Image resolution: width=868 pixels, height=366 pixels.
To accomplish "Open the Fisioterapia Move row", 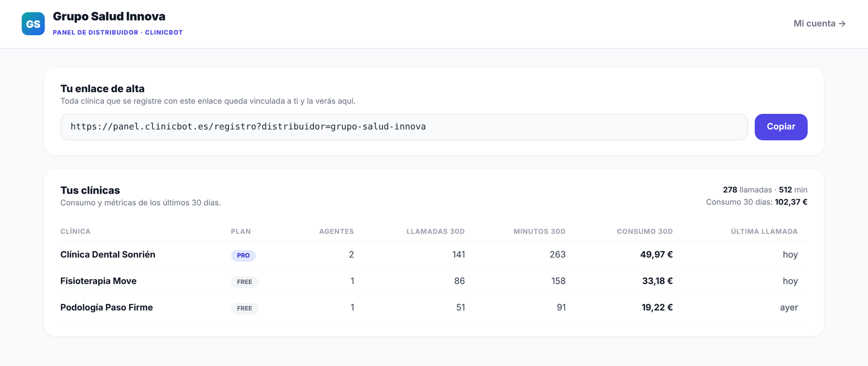I will click(x=434, y=281).
